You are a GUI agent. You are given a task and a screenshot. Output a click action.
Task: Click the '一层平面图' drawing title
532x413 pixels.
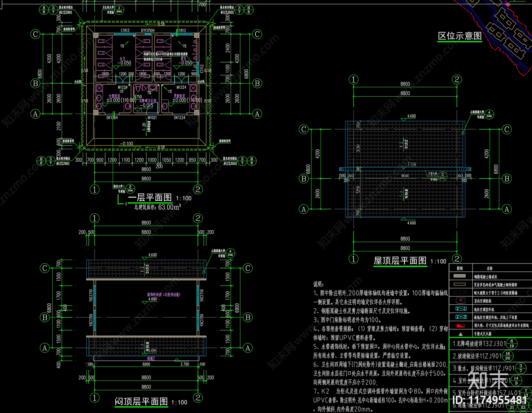[150, 197]
